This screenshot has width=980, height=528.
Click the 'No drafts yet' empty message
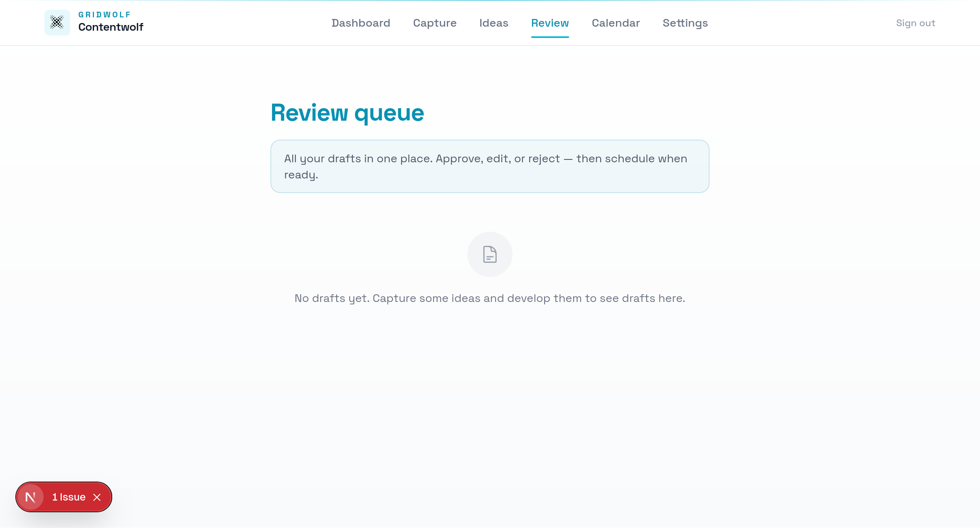tap(490, 298)
